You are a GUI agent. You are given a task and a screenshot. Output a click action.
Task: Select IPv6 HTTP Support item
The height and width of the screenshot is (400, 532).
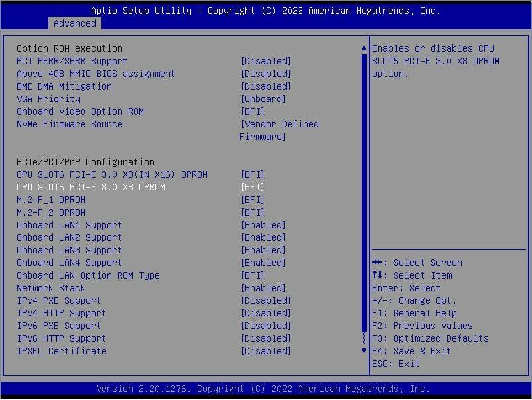pos(62,338)
